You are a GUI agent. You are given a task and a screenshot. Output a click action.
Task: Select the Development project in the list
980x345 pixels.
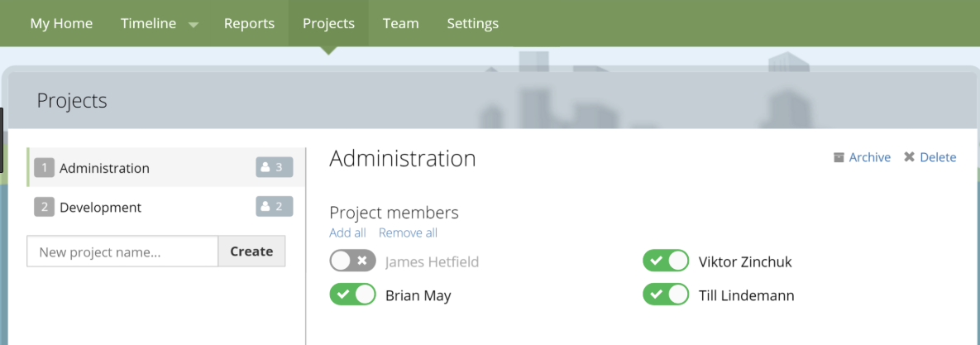(165, 207)
